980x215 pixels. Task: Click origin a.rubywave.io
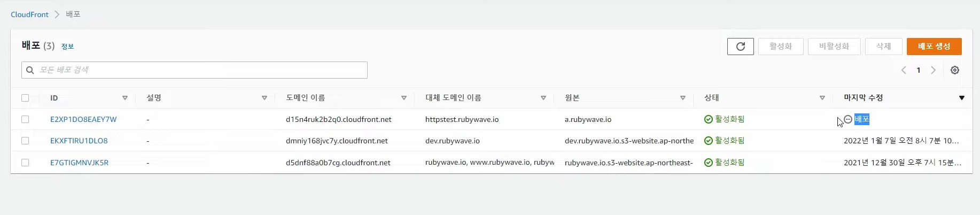pos(588,119)
